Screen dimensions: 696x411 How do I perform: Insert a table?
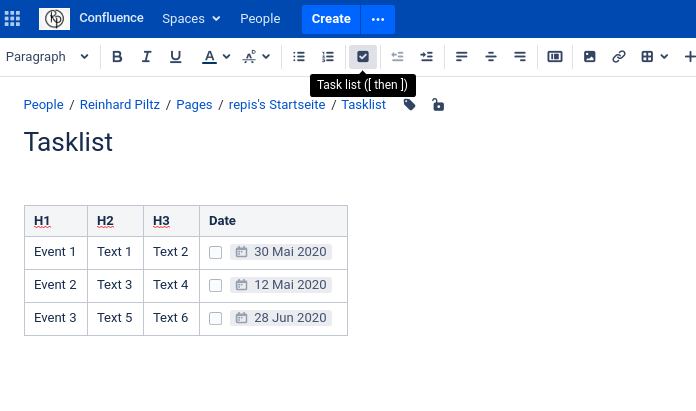[647, 57]
